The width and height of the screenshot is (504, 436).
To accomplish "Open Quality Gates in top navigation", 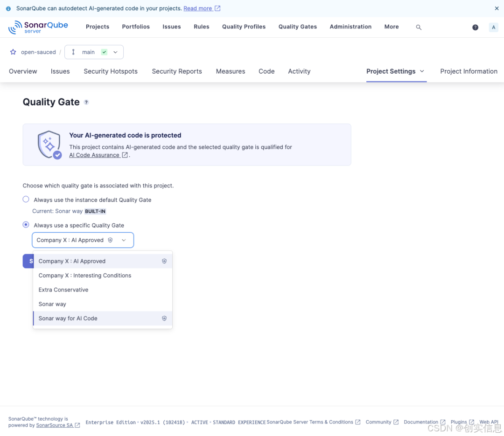I will point(297,27).
